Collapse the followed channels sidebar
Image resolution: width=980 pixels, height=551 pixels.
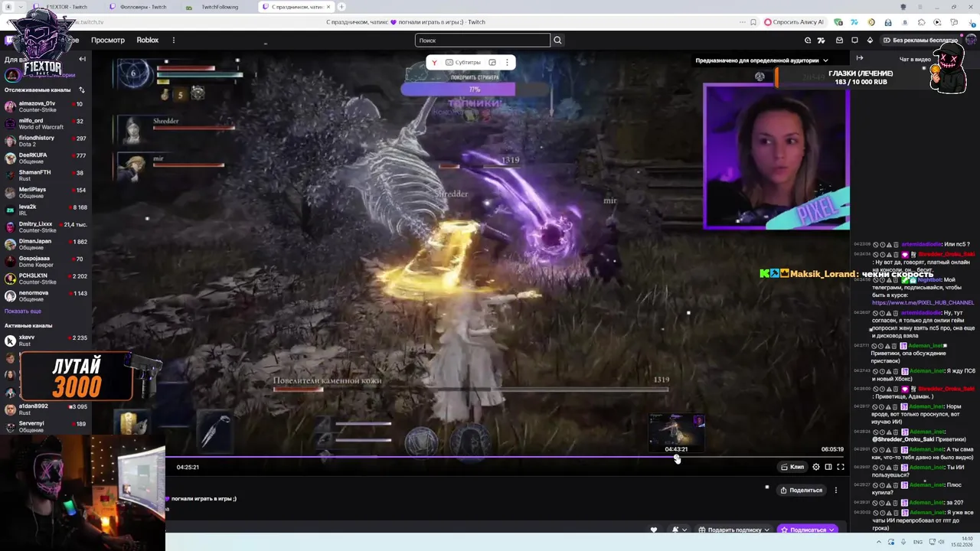tap(82, 59)
